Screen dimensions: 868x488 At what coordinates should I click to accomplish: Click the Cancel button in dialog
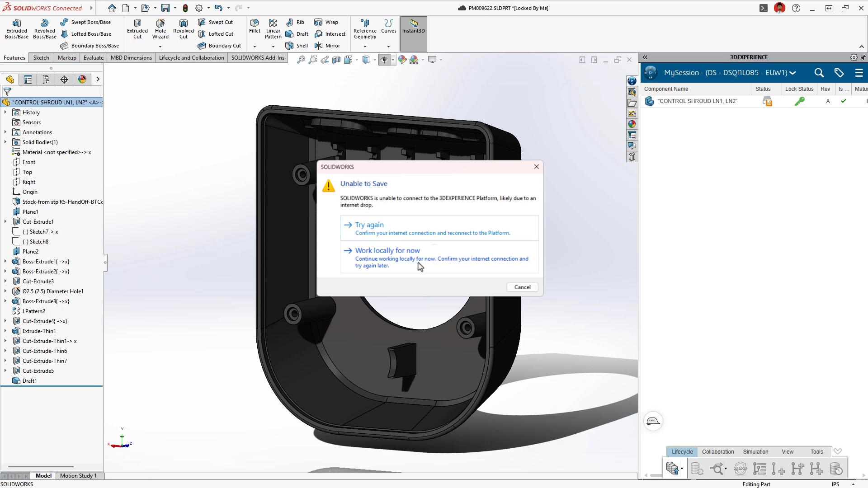[x=522, y=287]
